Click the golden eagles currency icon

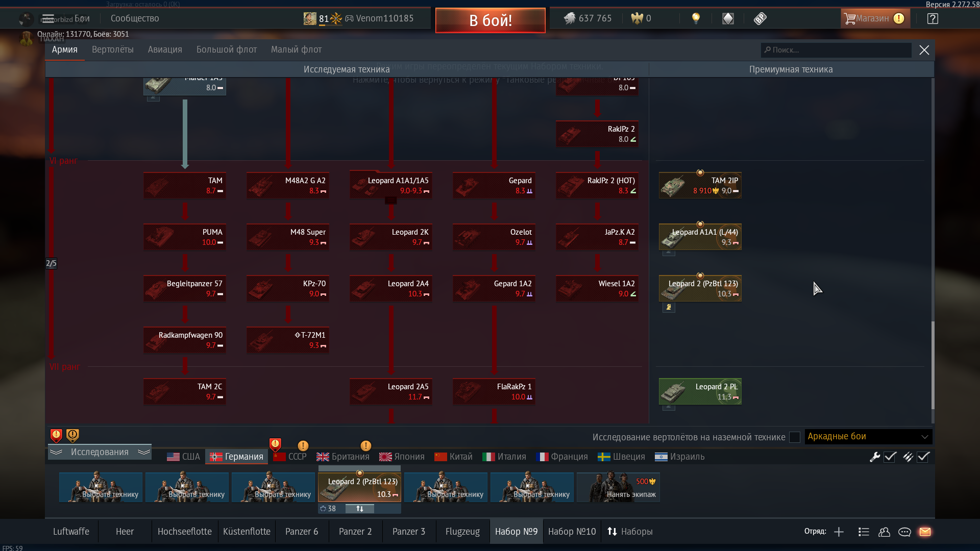point(637,18)
